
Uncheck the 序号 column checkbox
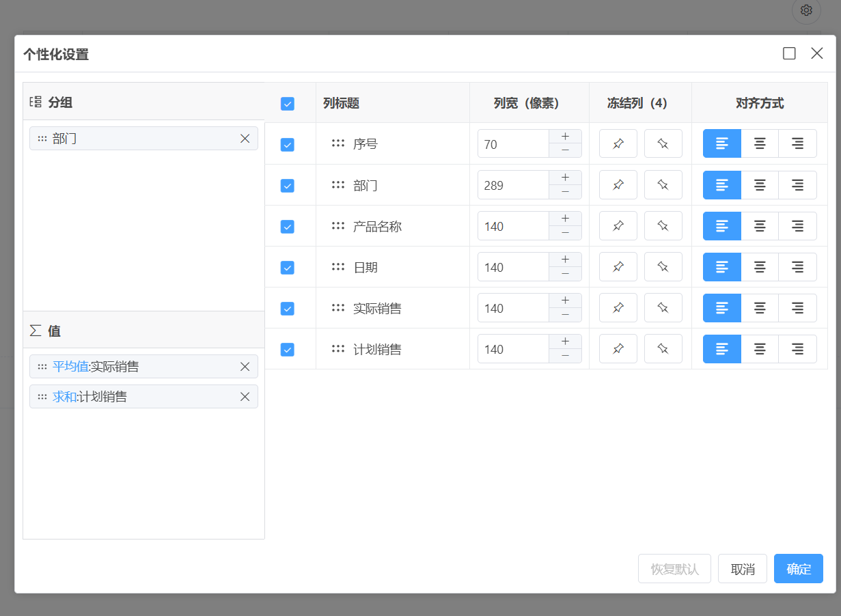coord(288,145)
